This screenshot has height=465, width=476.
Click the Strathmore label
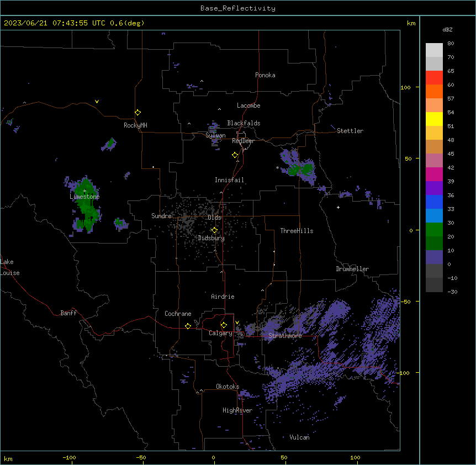point(285,336)
